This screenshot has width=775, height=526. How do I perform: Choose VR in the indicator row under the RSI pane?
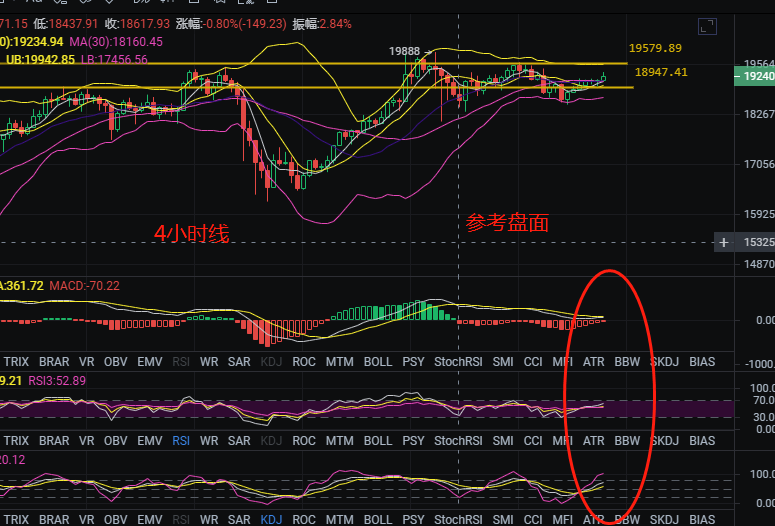tap(86, 441)
